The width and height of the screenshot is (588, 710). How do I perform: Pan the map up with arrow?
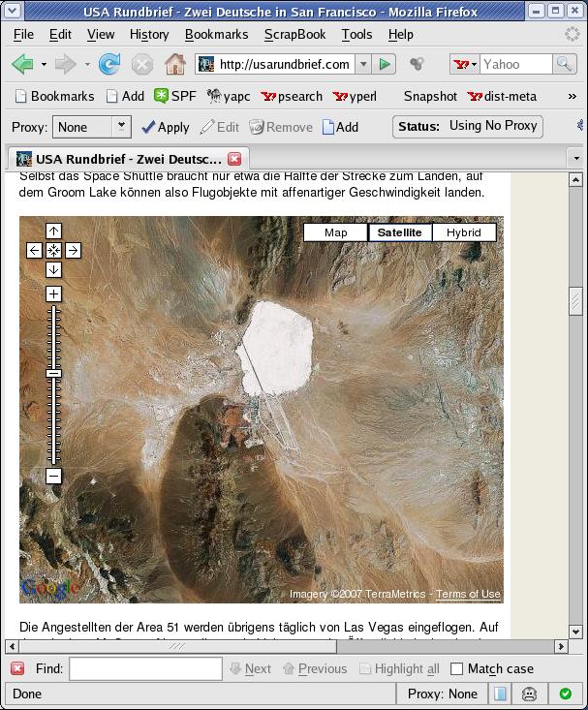coord(53,232)
